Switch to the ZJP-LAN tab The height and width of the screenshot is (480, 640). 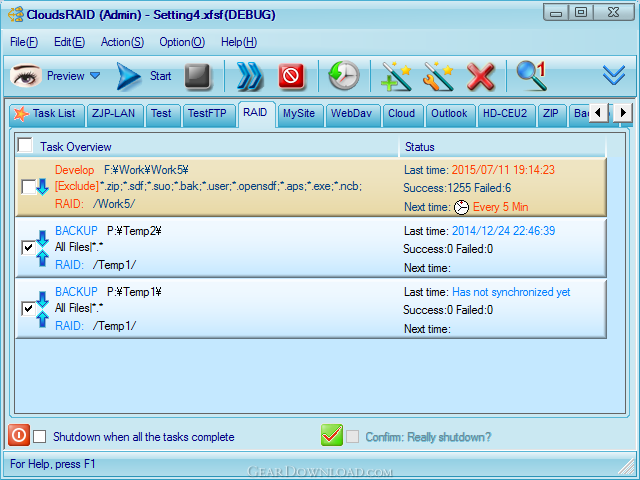[113, 115]
